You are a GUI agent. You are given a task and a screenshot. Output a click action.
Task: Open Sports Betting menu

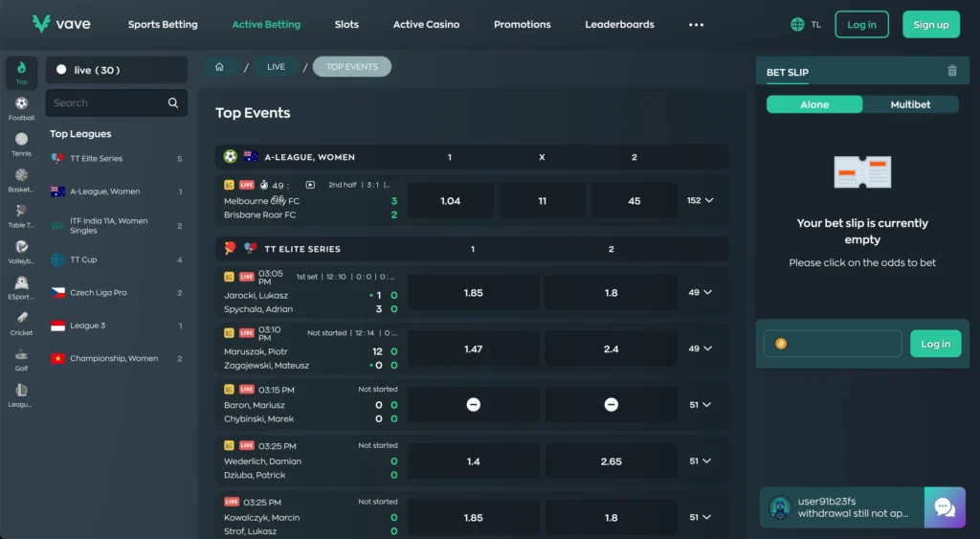(x=163, y=24)
